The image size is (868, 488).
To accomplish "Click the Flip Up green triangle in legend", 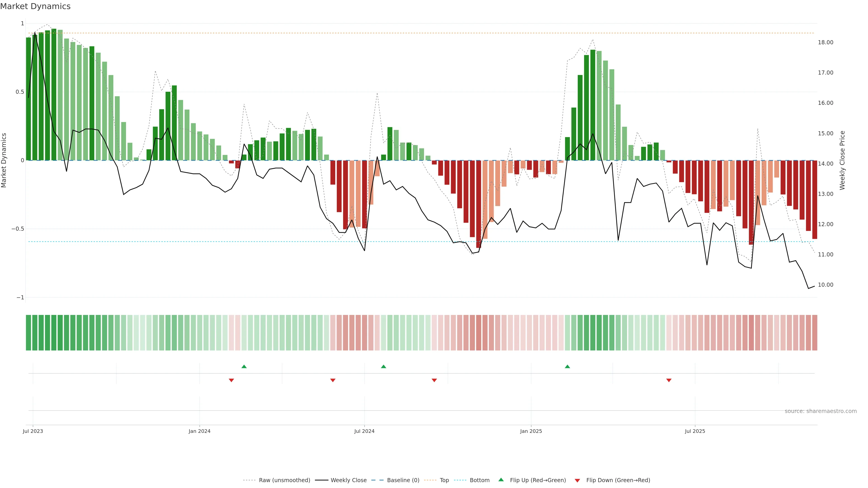I will [501, 480].
